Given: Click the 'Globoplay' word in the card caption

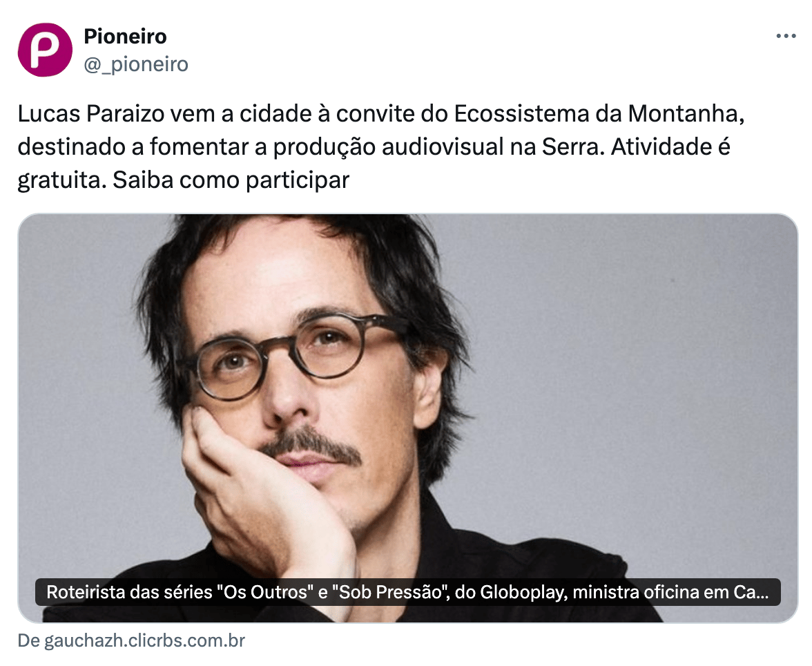Looking at the screenshot, I should click(523, 592).
